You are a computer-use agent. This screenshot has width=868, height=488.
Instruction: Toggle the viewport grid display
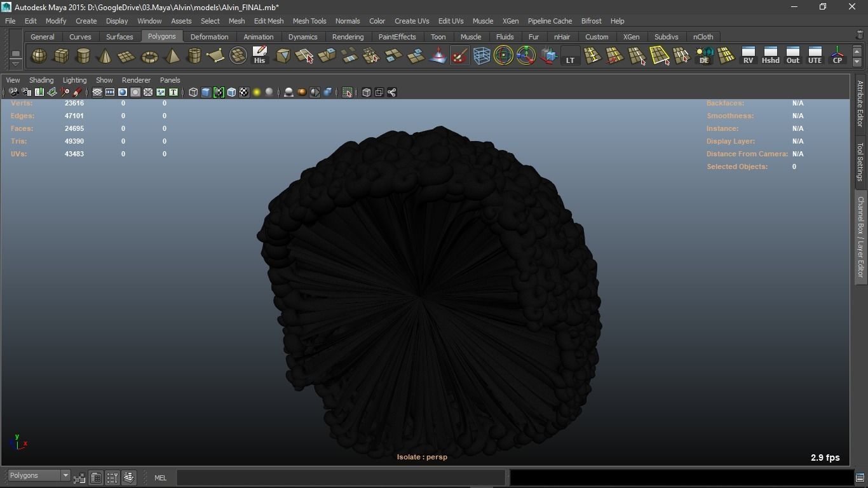pos(97,92)
